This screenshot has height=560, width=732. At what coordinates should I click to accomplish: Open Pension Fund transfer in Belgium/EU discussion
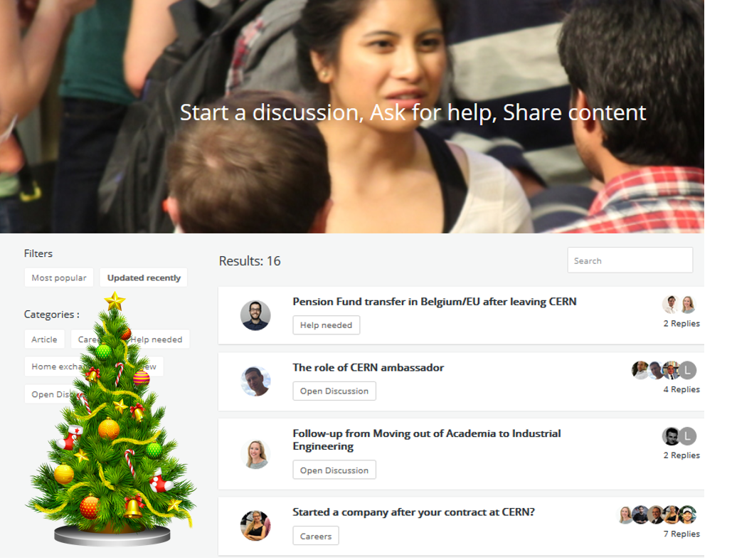434,302
